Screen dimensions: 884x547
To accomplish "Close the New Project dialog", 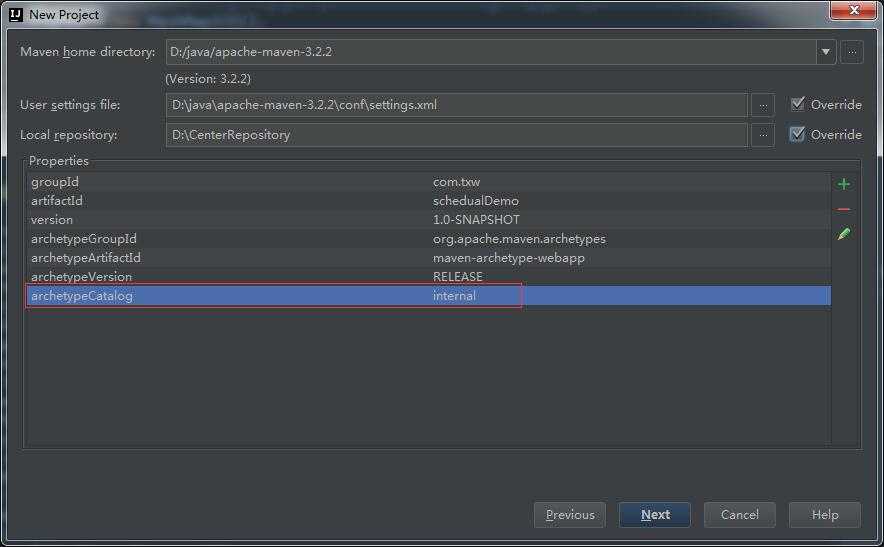I will [x=854, y=10].
